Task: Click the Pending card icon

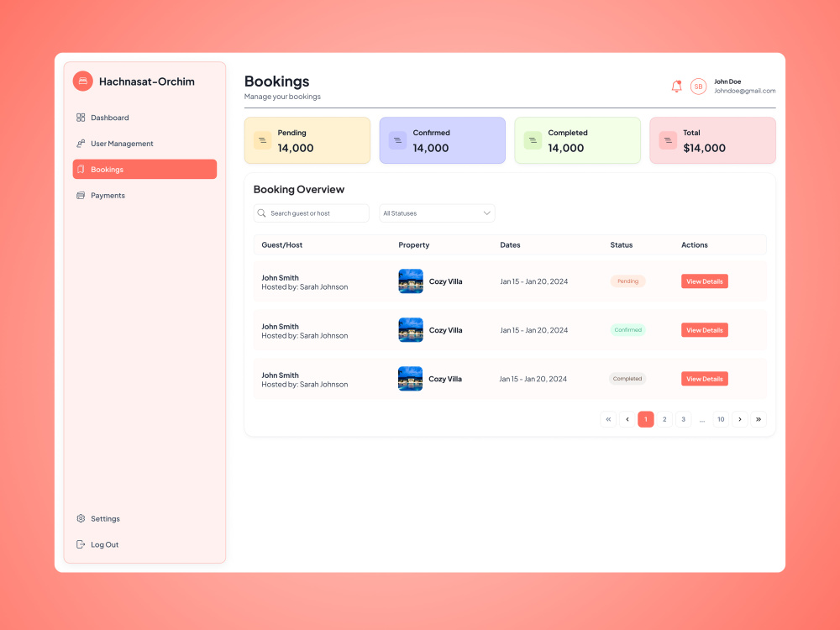Action: click(262, 140)
